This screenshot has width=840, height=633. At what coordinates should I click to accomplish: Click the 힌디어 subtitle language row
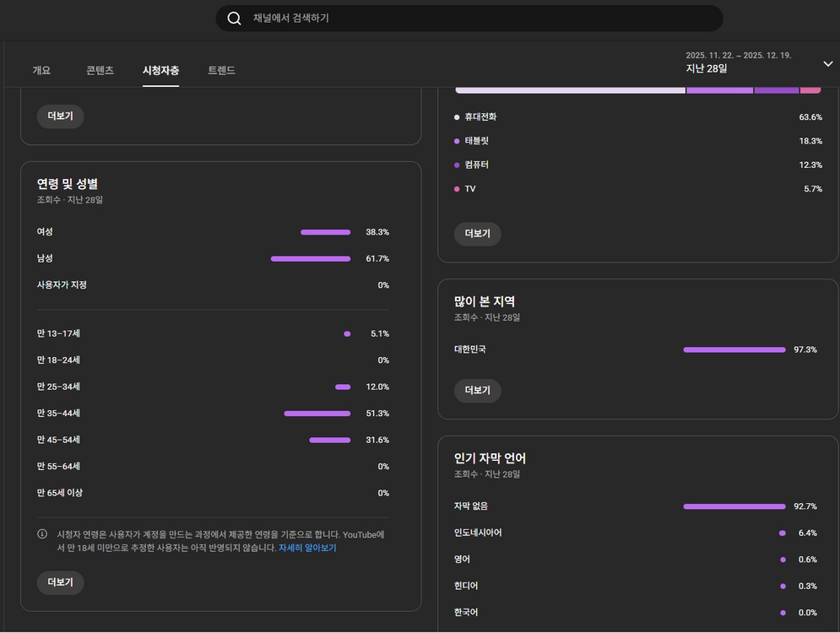point(636,586)
